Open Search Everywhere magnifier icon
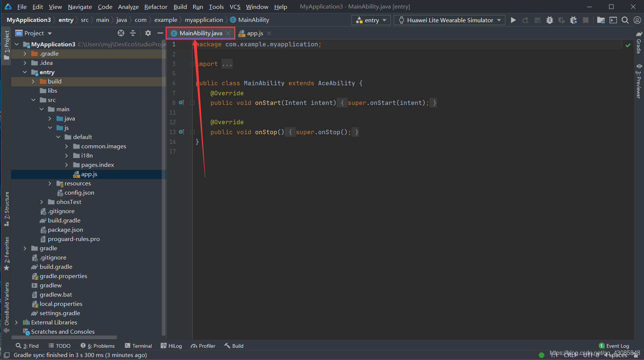This screenshot has height=360, width=644. (x=625, y=20)
